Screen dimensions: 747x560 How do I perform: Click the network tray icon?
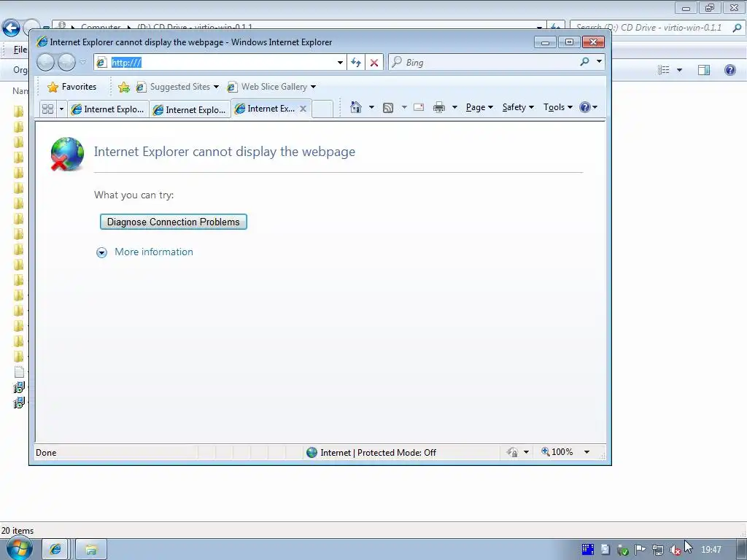[x=658, y=550]
